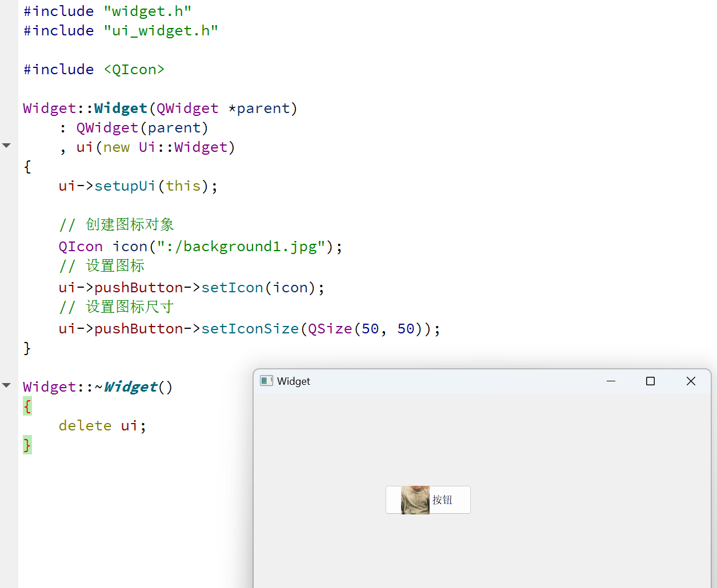Collapse the ~Widget destructor fold arrow

(7, 385)
